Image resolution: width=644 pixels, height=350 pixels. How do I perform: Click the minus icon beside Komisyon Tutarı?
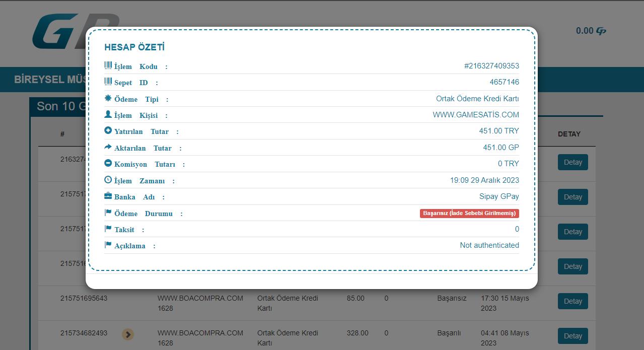coord(108,163)
